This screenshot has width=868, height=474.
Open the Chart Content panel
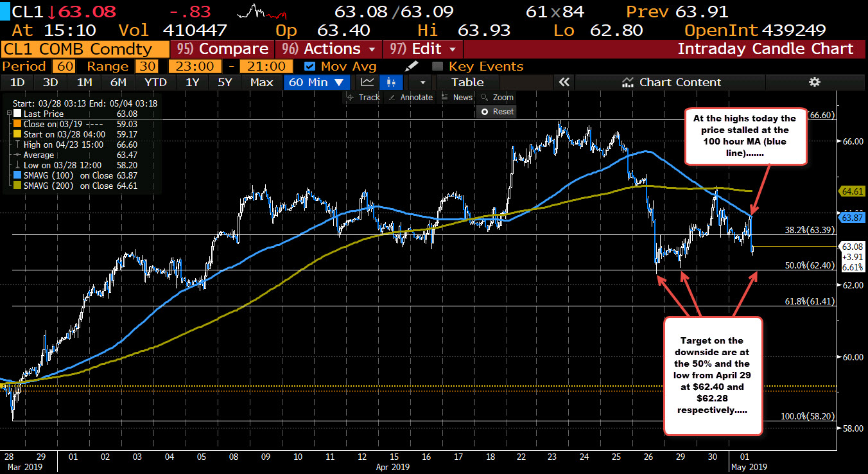point(672,82)
